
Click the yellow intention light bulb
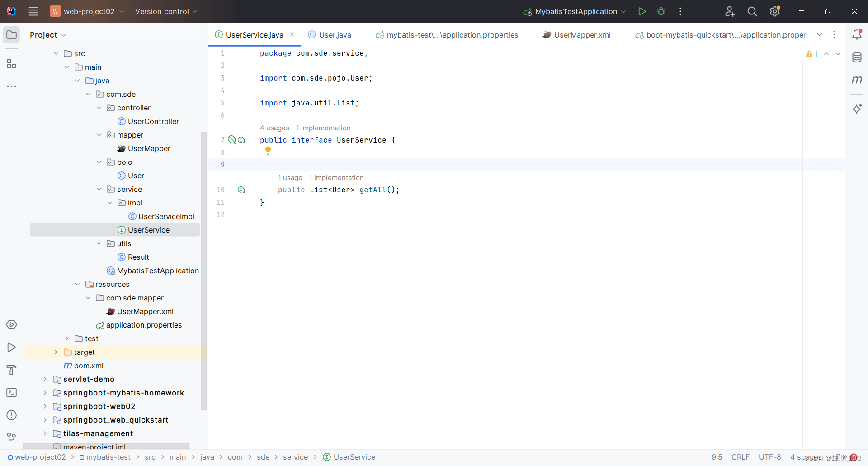tap(268, 150)
